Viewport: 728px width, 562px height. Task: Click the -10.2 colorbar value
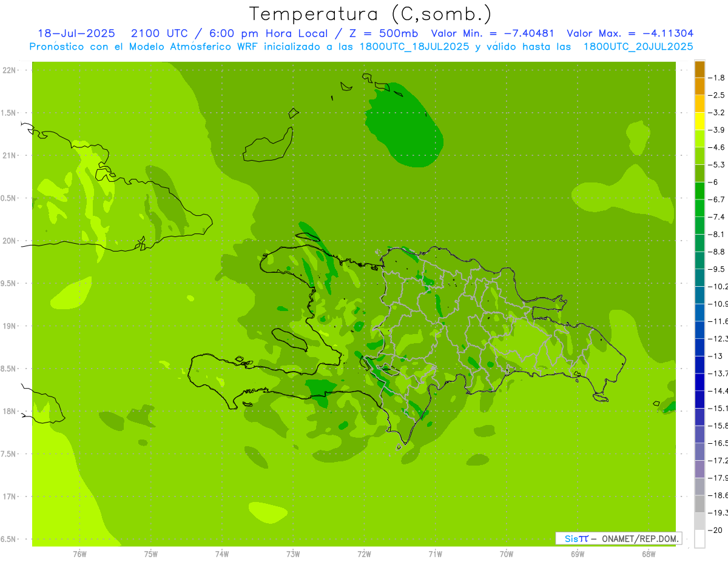(x=718, y=287)
